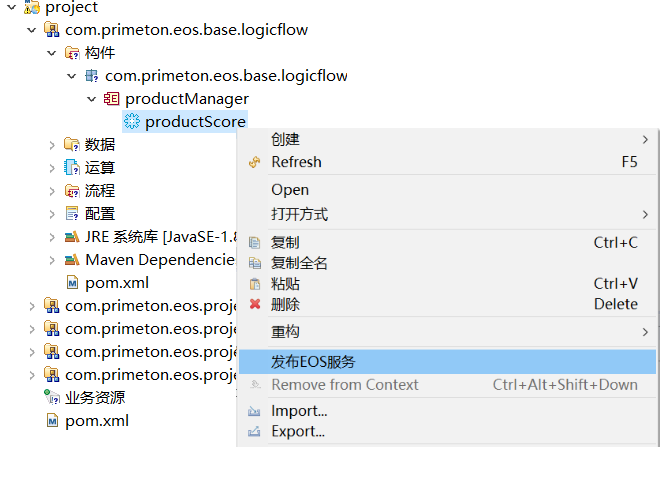The image size is (667, 486).
Task: Select the root pom.xml file
Action: 96,421
